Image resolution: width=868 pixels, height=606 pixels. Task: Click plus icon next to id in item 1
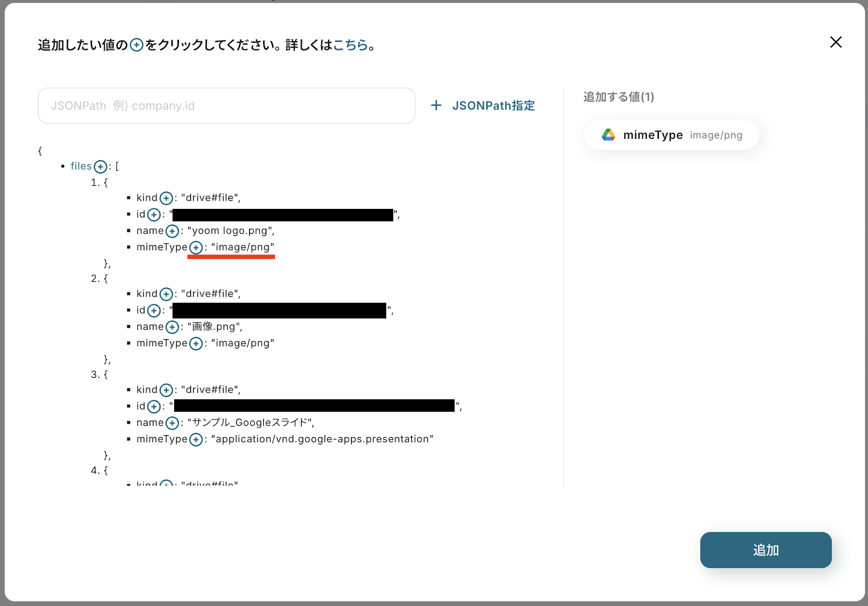tap(154, 215)
